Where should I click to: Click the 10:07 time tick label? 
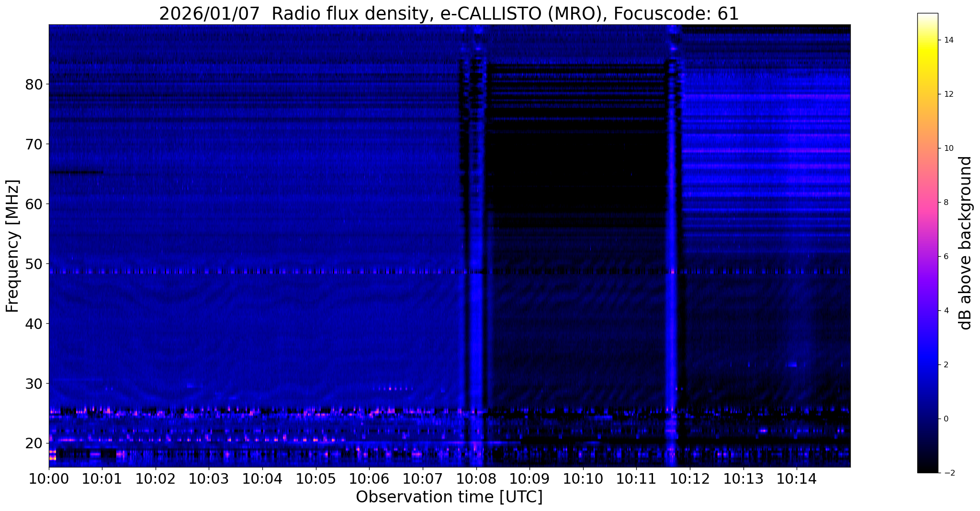(423, 478)
